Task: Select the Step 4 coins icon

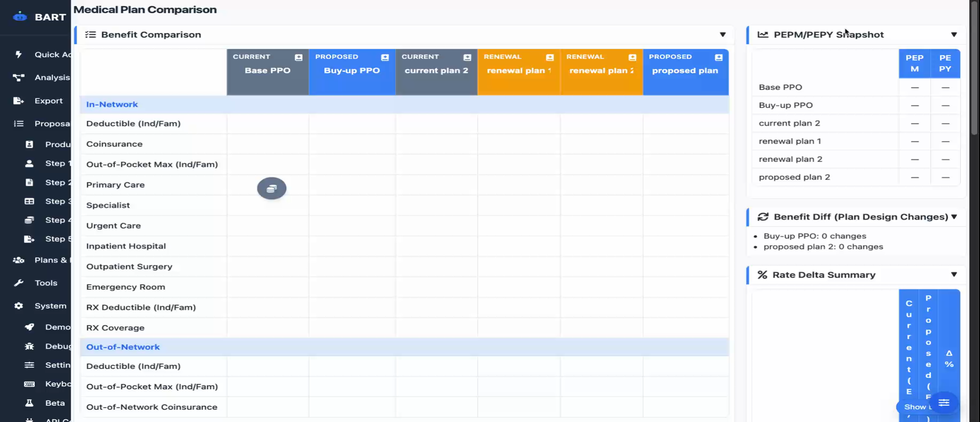Action: tap(29, 220)
